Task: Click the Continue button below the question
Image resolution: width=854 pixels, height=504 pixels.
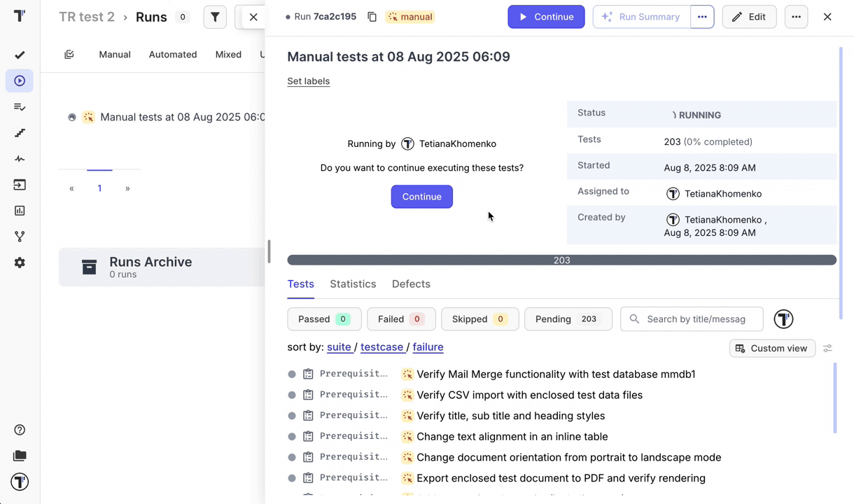Action: tap(421, 197)
